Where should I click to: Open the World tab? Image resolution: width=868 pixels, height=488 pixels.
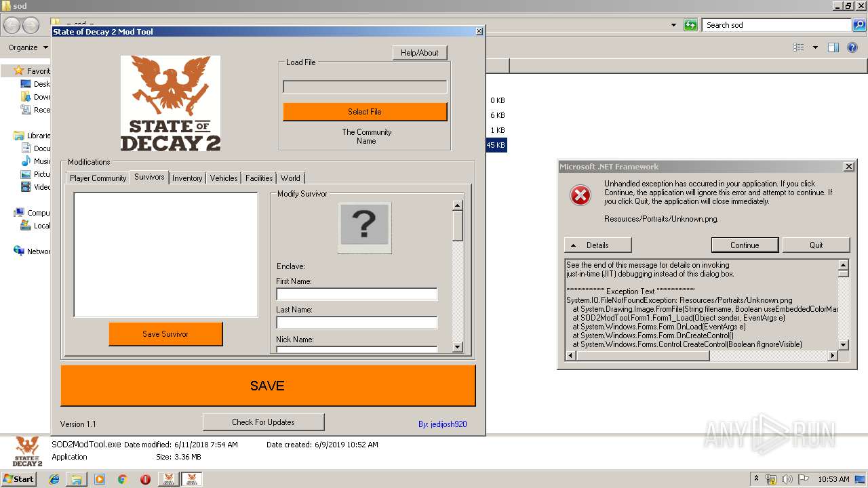(x=290, y=178)
